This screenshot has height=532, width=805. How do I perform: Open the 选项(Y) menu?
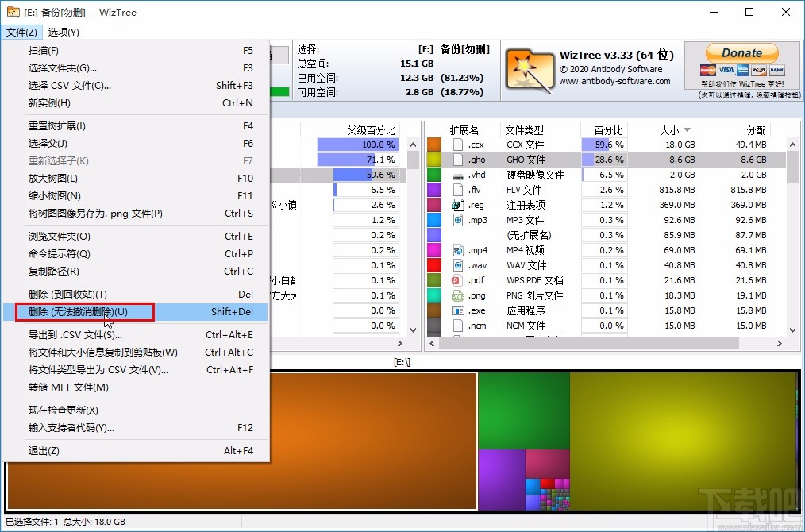point(62,32)
